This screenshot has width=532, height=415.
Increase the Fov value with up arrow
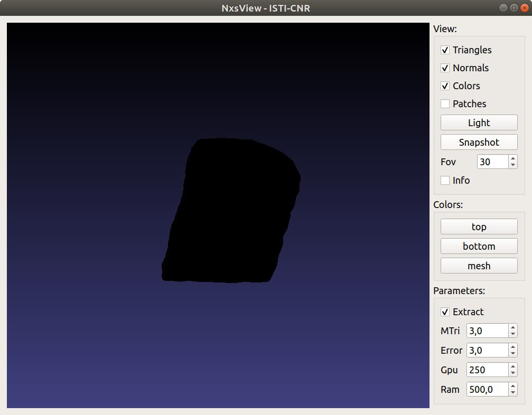(513, 158)
